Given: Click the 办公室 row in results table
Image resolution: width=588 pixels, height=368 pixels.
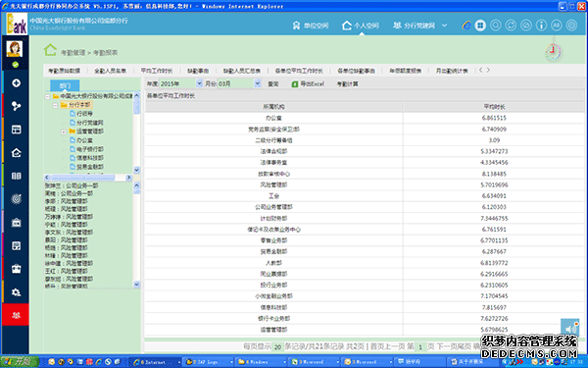Looking at the screenshot, I should click(x=365, y=118).
